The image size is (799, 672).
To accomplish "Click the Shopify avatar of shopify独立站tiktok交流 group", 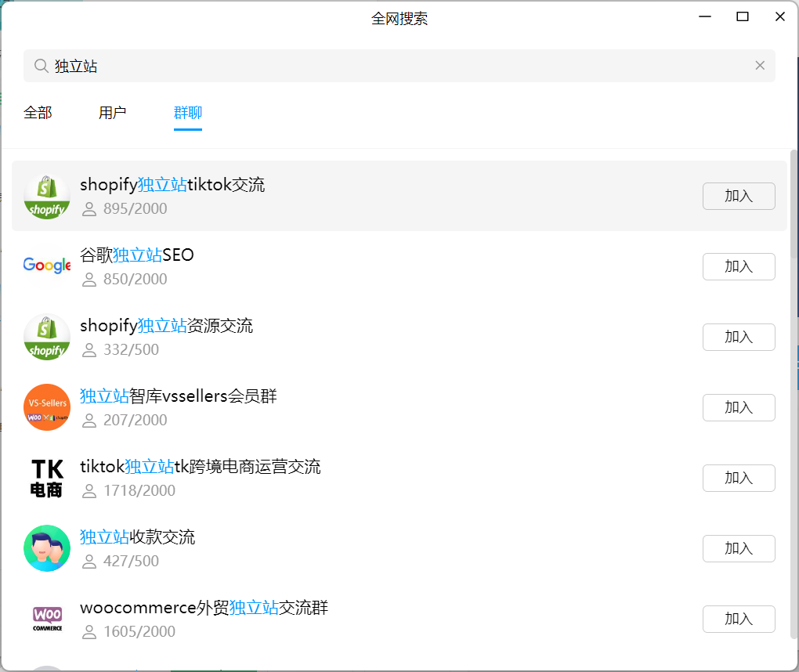I will [47, 196].
